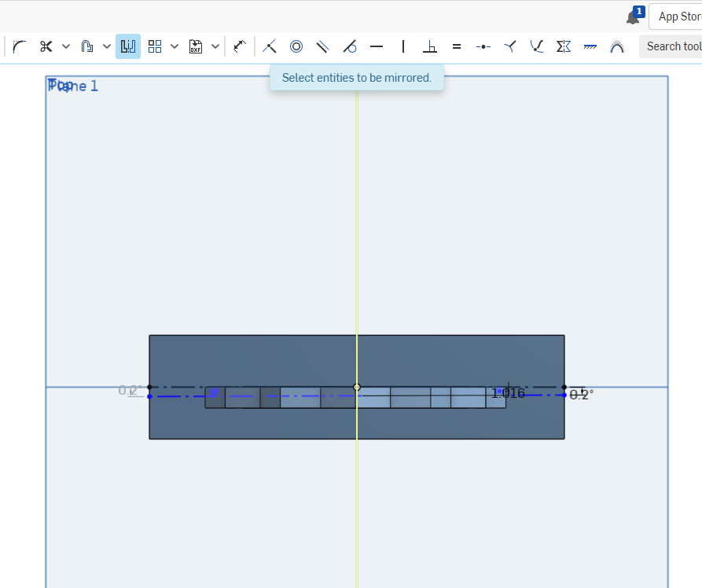
Task: Select the sketch origin point at center
Action: [357, 387]
